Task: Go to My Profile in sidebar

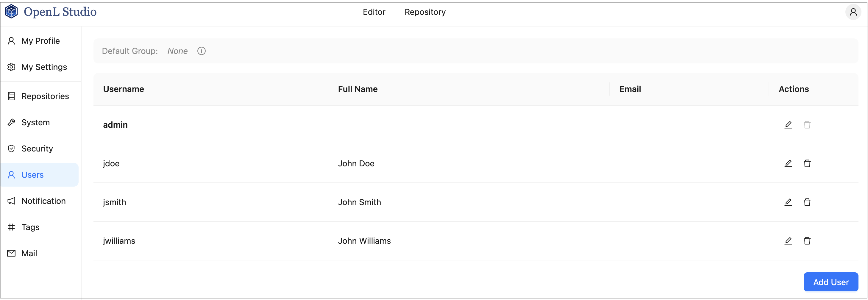Action: (40, 41)
